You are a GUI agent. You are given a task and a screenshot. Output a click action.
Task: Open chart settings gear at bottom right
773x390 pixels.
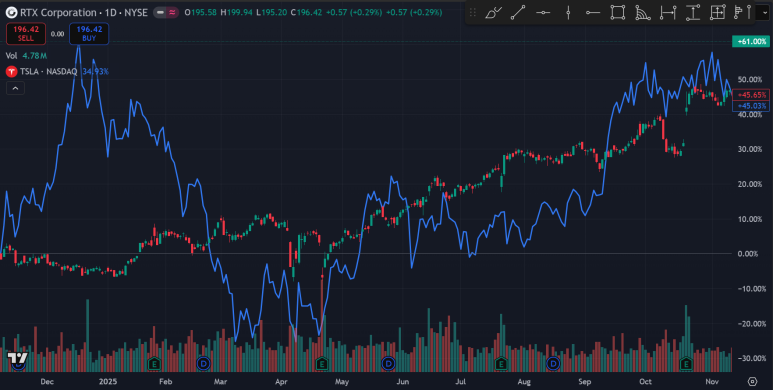752,381
